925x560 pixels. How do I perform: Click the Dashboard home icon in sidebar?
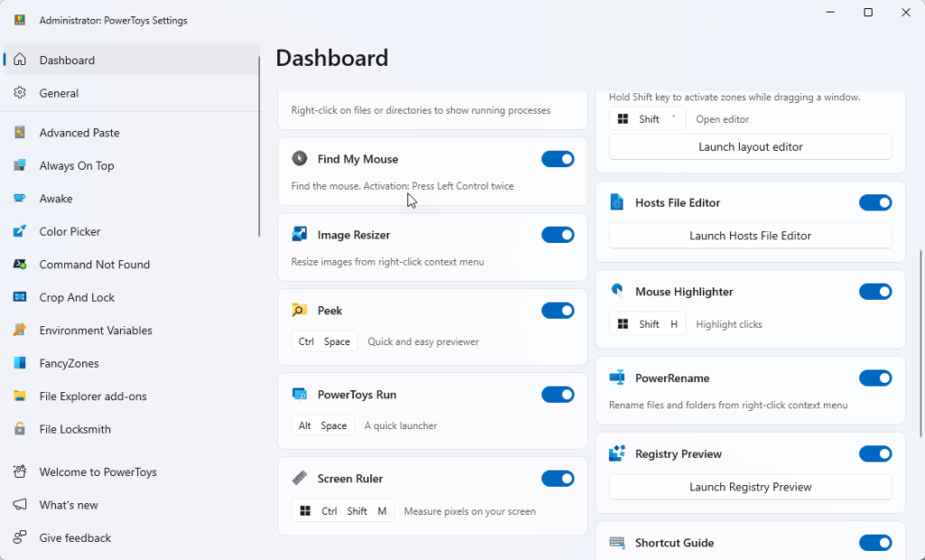point(20,60)
